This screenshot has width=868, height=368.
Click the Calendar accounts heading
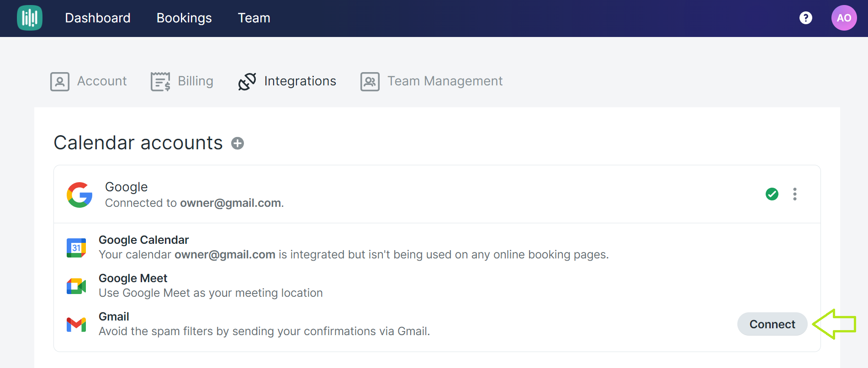click(x=138, y=143)
